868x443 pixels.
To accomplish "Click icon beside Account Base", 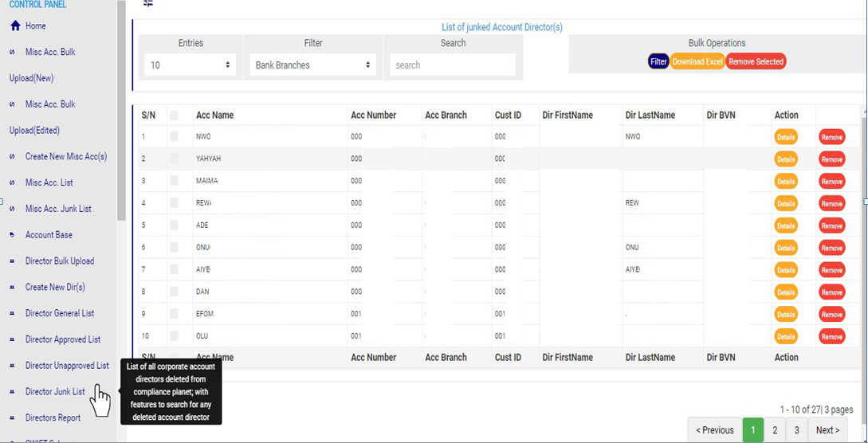I will pyautogui.click(x=12, y=235).
